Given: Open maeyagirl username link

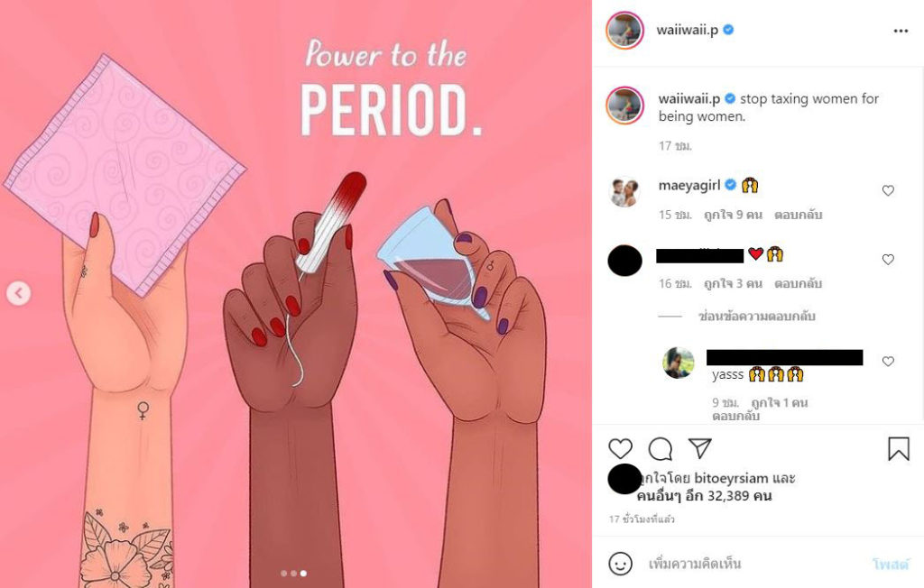Looking at the screenshot, I should 688,185.
